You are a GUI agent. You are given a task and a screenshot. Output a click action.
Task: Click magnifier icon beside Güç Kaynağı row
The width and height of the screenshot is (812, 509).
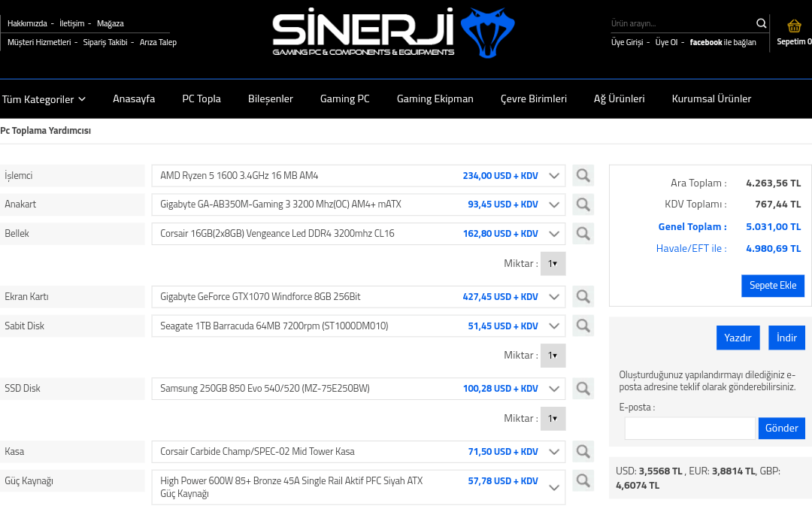pyautogui.click(x=583, y=480)
